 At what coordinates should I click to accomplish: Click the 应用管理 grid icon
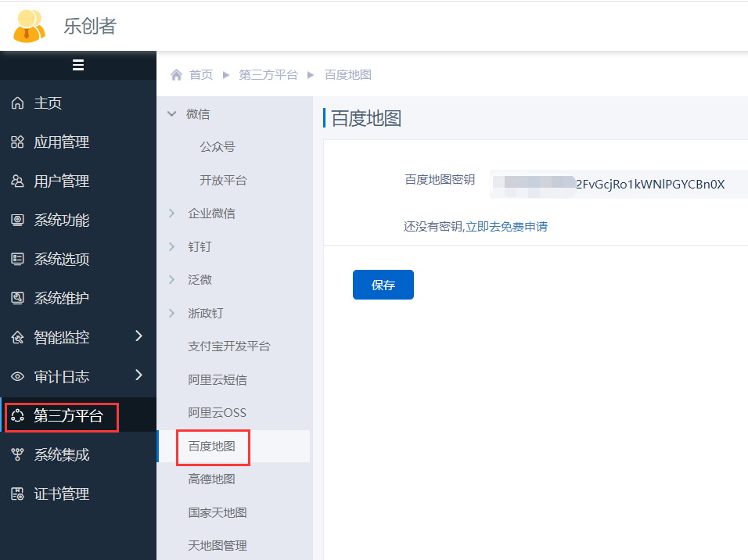17,142
